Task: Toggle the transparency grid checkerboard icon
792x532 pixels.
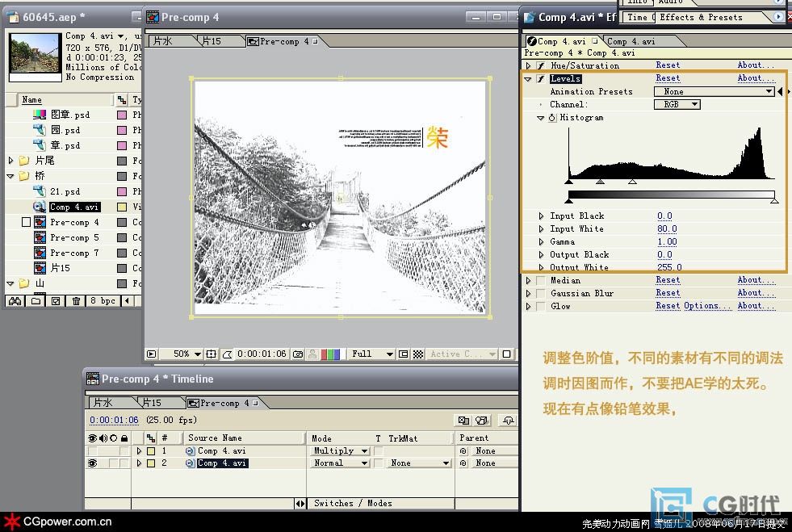Action: (x=418, y=354)
